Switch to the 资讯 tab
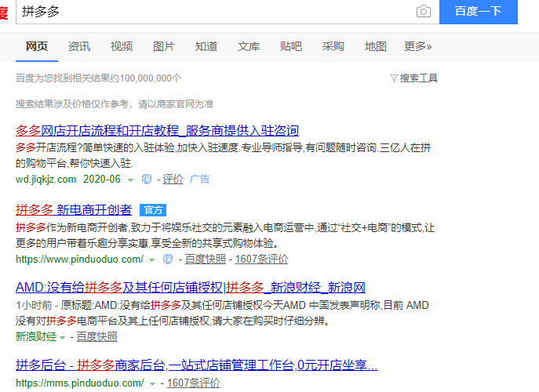 [79, 46]
